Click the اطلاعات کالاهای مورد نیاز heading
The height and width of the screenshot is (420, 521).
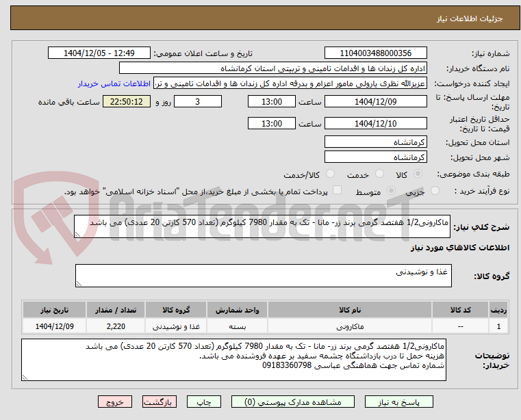tap(460, 248)
